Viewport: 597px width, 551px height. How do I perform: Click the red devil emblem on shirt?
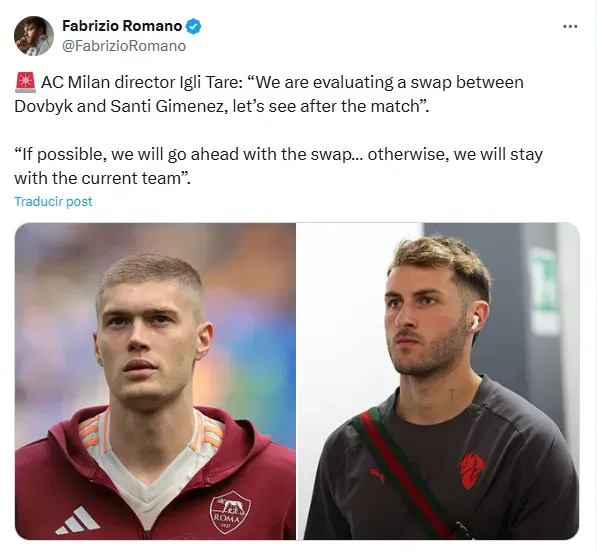(471, 470)
